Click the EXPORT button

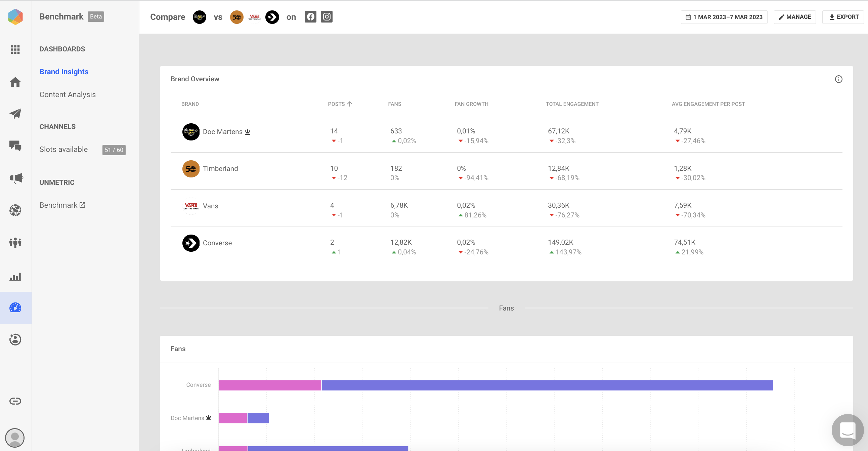point(843,17)
